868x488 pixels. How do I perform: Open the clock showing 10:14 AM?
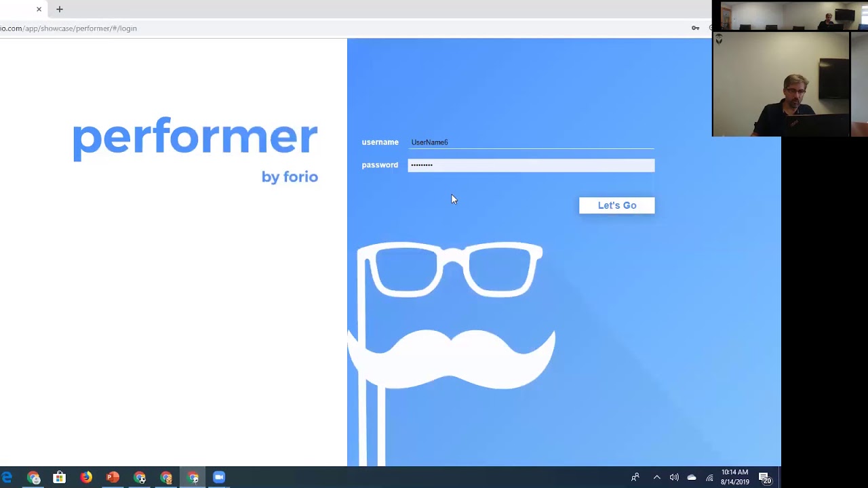[735, 477]
